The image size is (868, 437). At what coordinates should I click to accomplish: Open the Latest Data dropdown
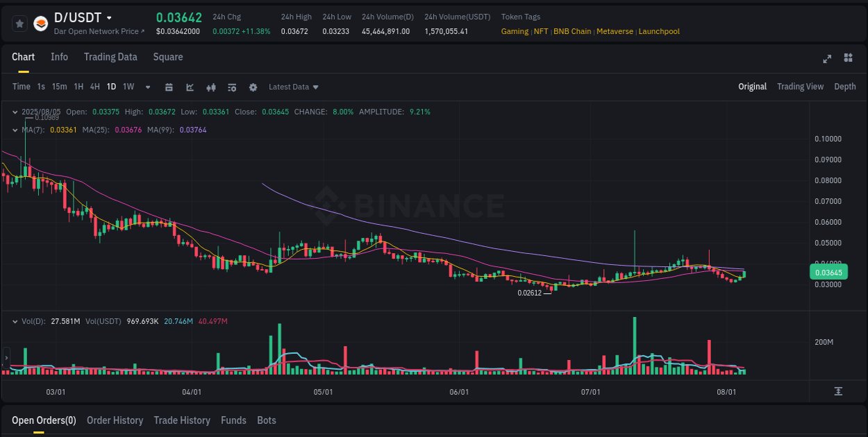pyautogui.click(x=293, y=87)
